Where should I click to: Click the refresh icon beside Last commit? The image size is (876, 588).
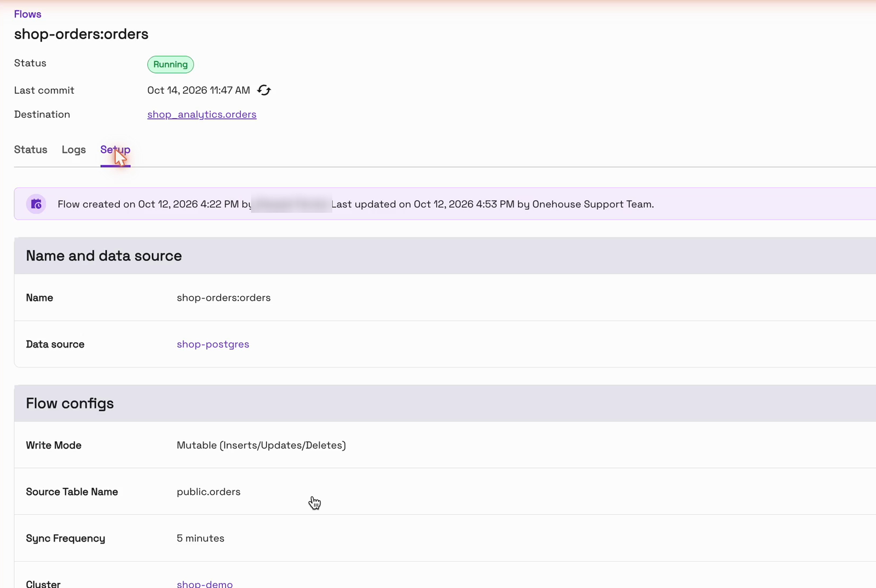(x=264, y=90)
